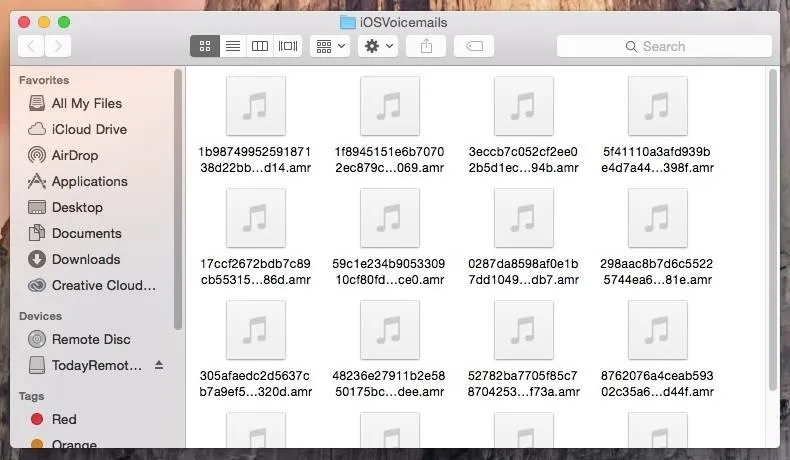Click filename text 298aac8b7d6c5522 5744ea6...81e.amr
The image size is (790, 460).
(x=657, y=272)
